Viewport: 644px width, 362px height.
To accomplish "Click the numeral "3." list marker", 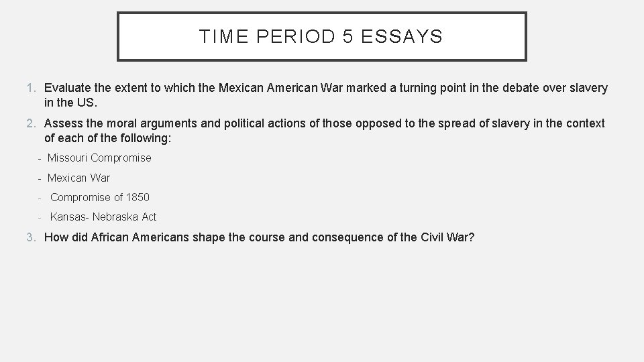I will pyautogui.click(x=31, y=237).
